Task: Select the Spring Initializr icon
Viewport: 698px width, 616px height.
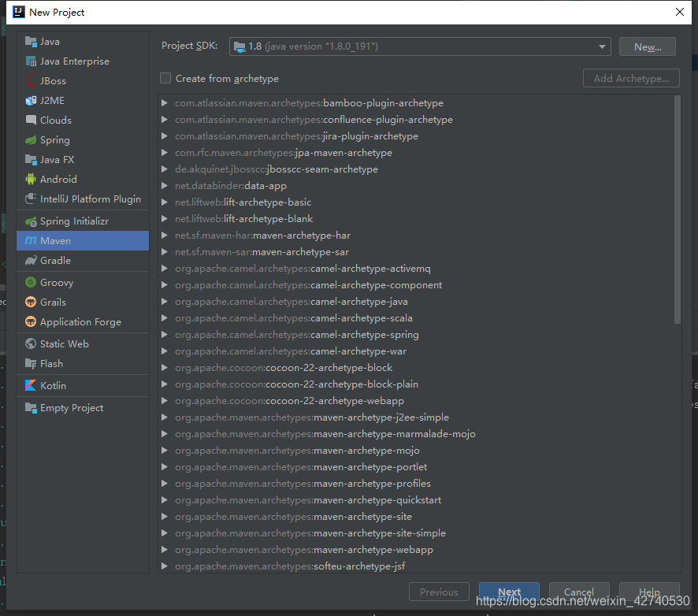Action: point(31,221)
